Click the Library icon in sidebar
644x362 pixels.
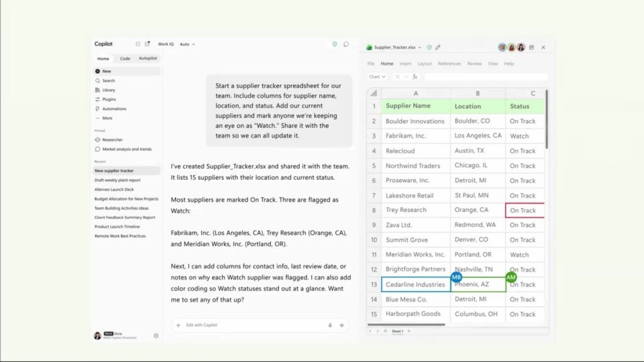pyautogui.click(x=97, y=90)
